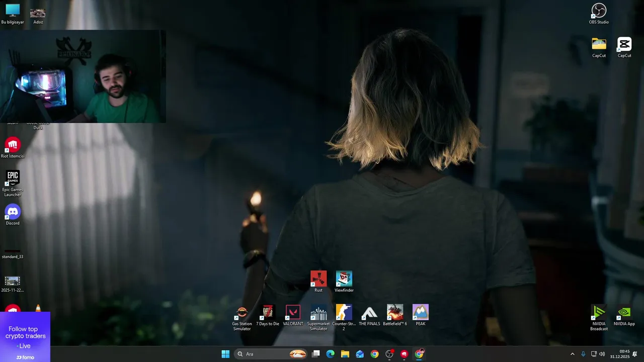
Task: Open the notifications bell icon
Action: (635, 354)
